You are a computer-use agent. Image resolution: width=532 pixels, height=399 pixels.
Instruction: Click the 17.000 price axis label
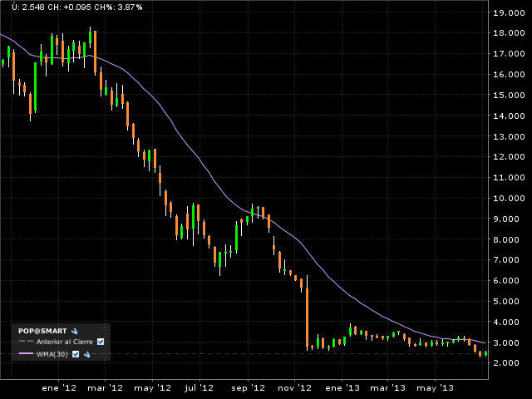[509, 53]
